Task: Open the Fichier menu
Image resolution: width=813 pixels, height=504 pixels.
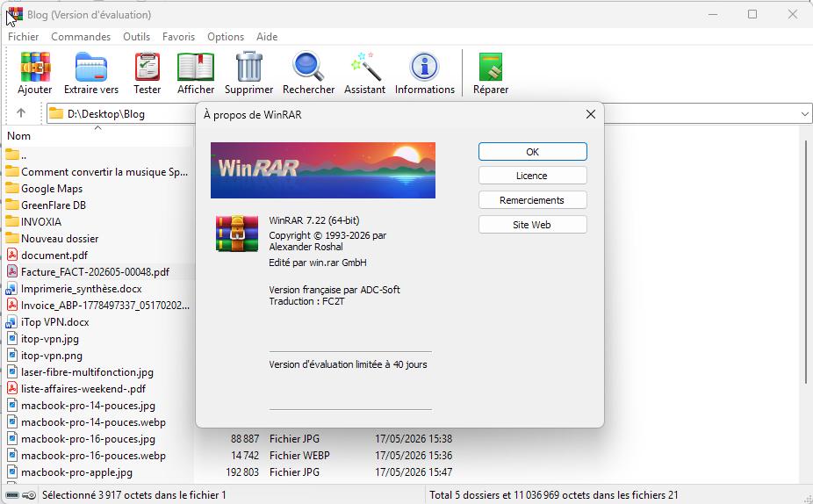Action: click(24, 37)
